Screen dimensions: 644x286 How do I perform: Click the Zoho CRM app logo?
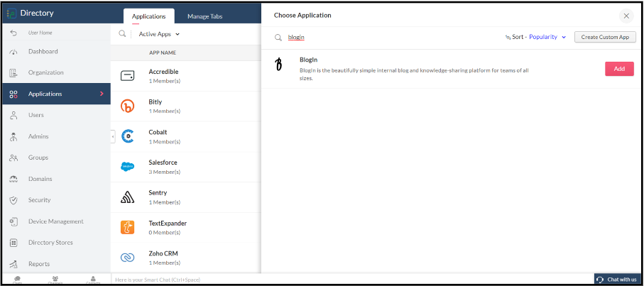[127, 258]
